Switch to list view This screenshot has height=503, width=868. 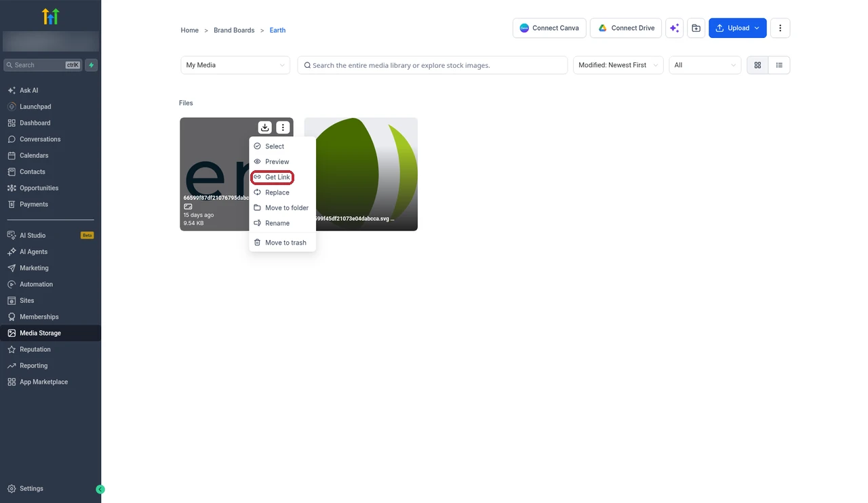coord(779,65)
